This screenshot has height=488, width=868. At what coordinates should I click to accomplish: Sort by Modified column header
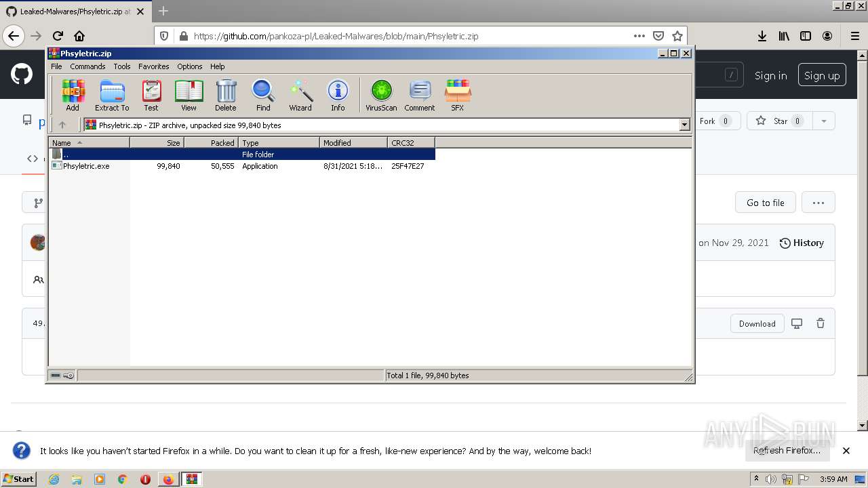353,142
